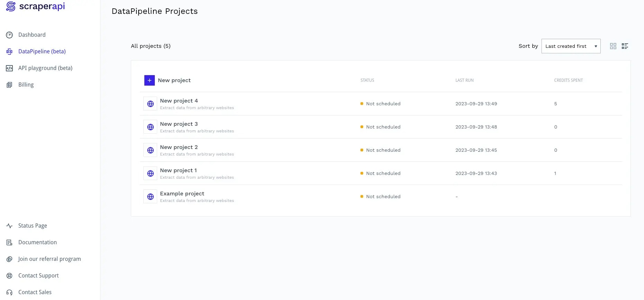Image resolution: width=644 pixels, height=300 pixels.
Task: Click the referral program dollar icon
Action: 9,259
